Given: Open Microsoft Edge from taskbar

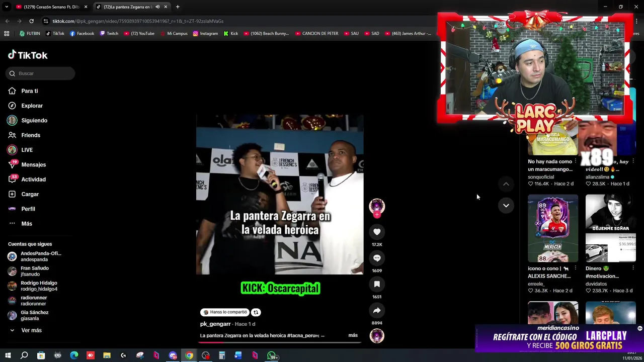Looking at the screenshot, I should 74,356.
